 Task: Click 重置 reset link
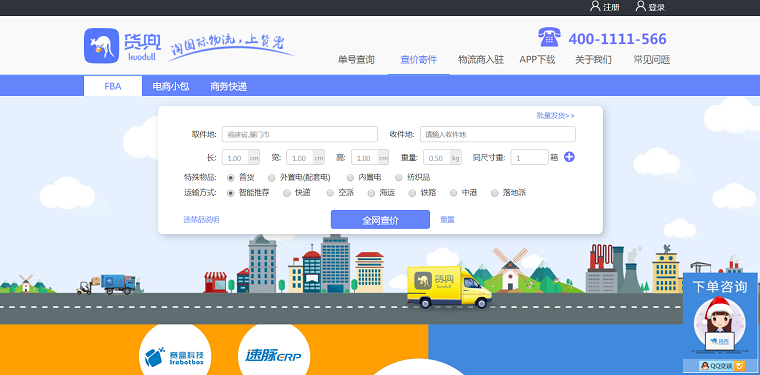coord(447,219)
